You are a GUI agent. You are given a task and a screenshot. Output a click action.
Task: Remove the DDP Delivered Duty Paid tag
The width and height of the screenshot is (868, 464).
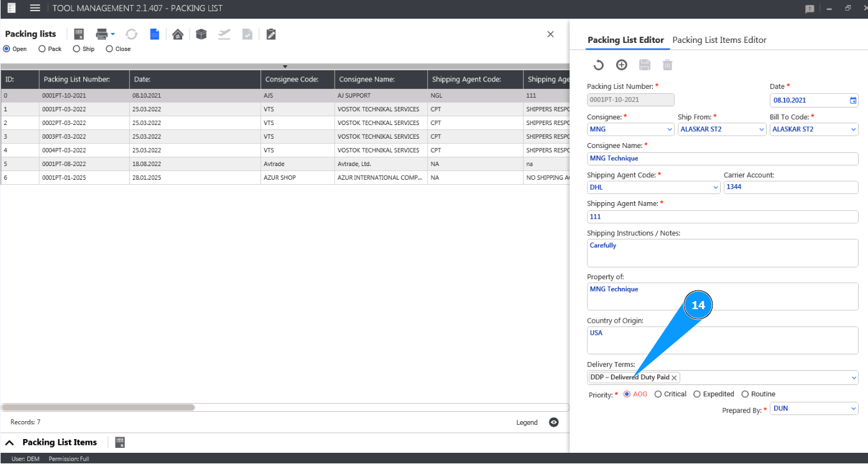[x=674, y=378]
